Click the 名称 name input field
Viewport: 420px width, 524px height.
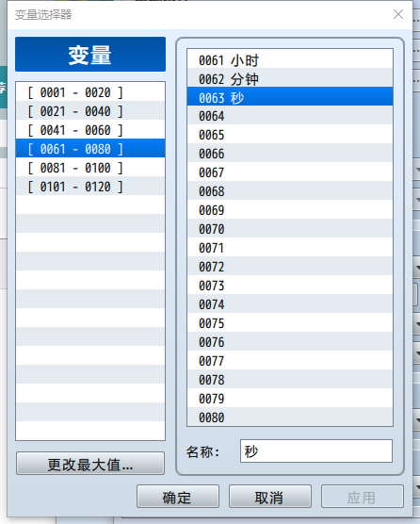(316, 451)
